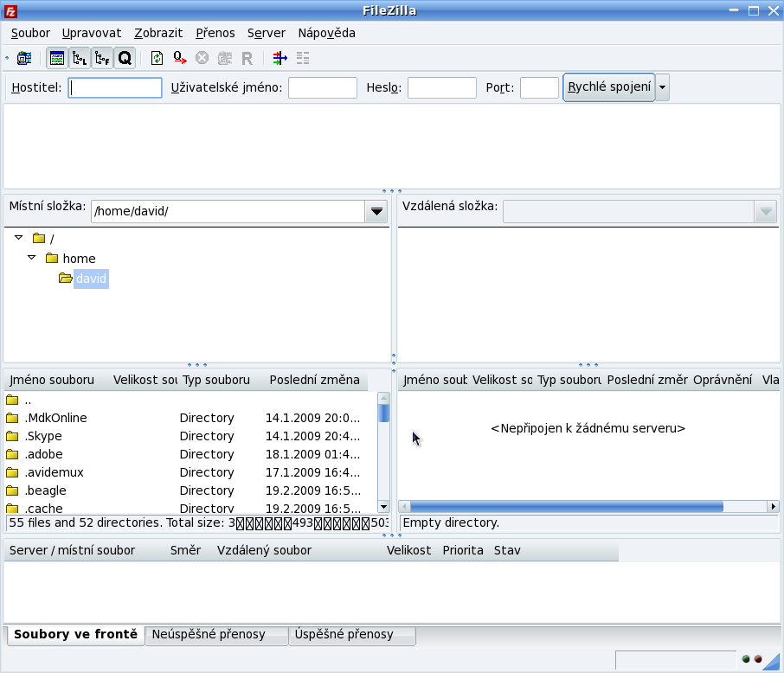Click local file list scroll-down arrow
Viewport: 784px width, 673px height.
(x=383, y=507)
